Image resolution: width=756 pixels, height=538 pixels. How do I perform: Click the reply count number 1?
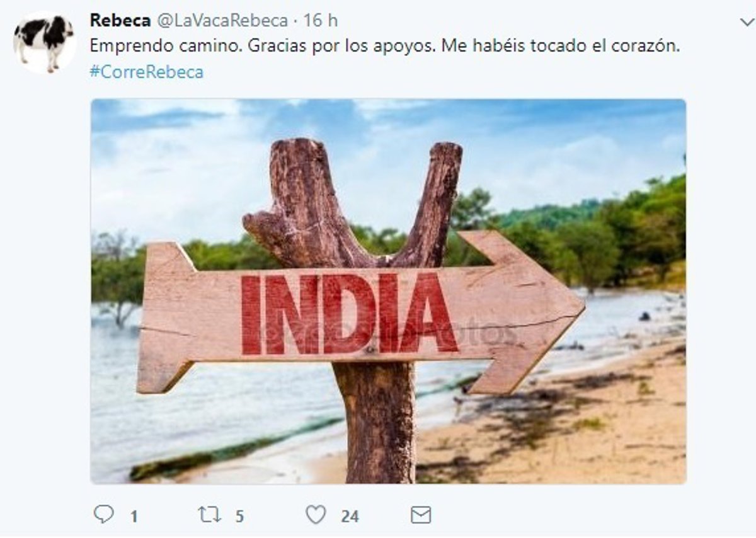pyautogui.click(x=134, y=517)
